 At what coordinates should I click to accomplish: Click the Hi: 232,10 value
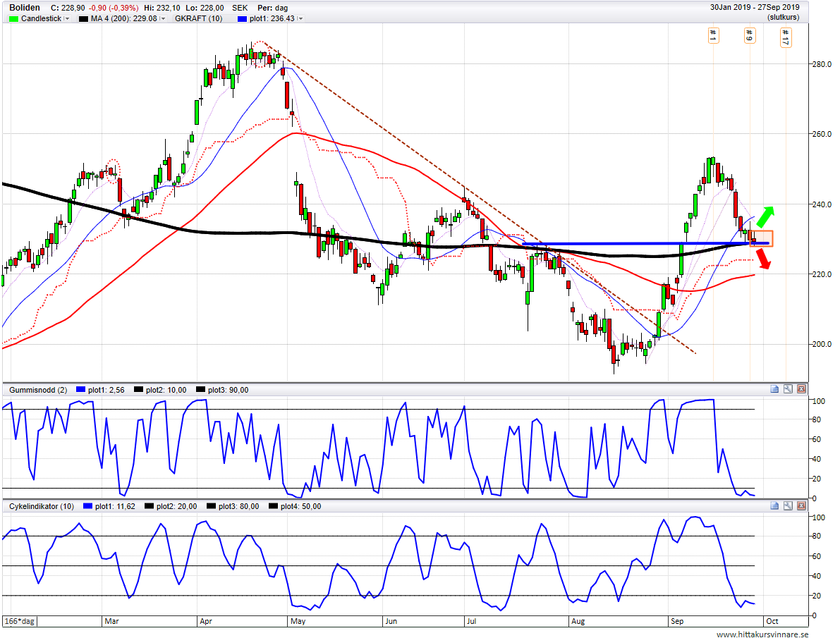(x=162, y=8)
